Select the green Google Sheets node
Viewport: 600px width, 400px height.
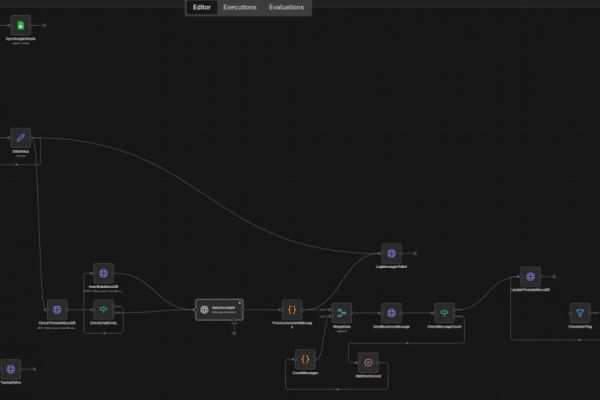(21, 25)
